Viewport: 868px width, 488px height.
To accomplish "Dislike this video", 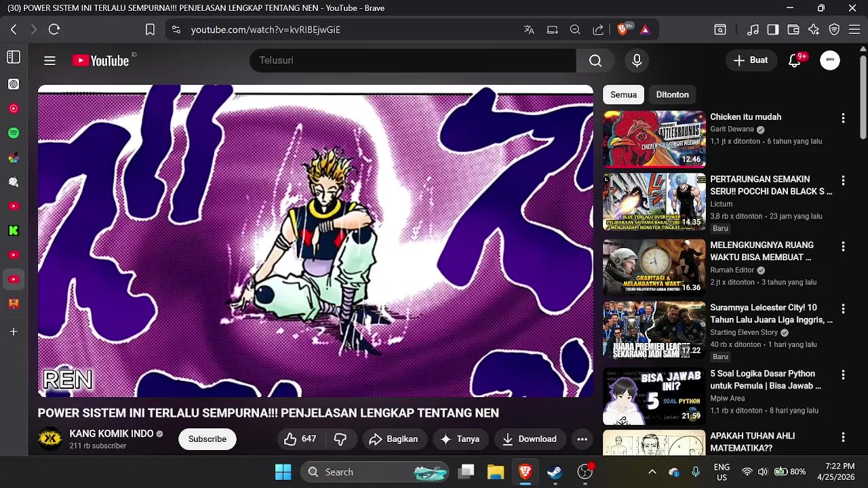I will click(340, 439).
